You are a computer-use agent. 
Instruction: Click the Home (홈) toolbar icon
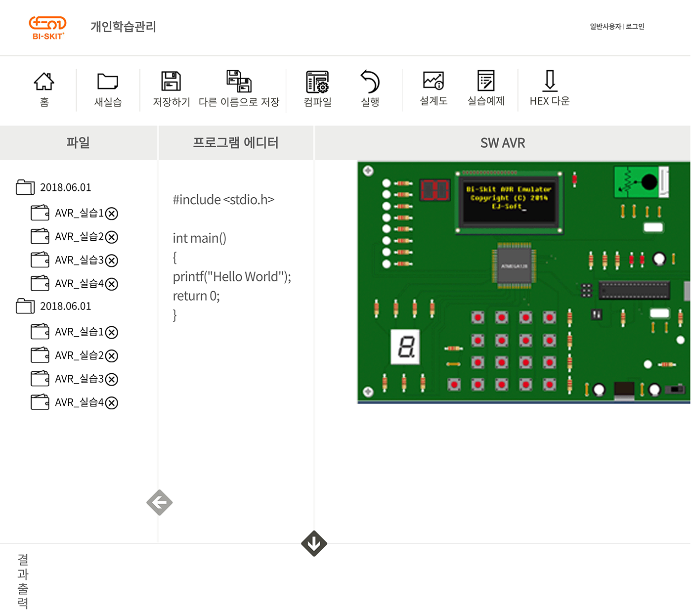click(x=44, y=88)
